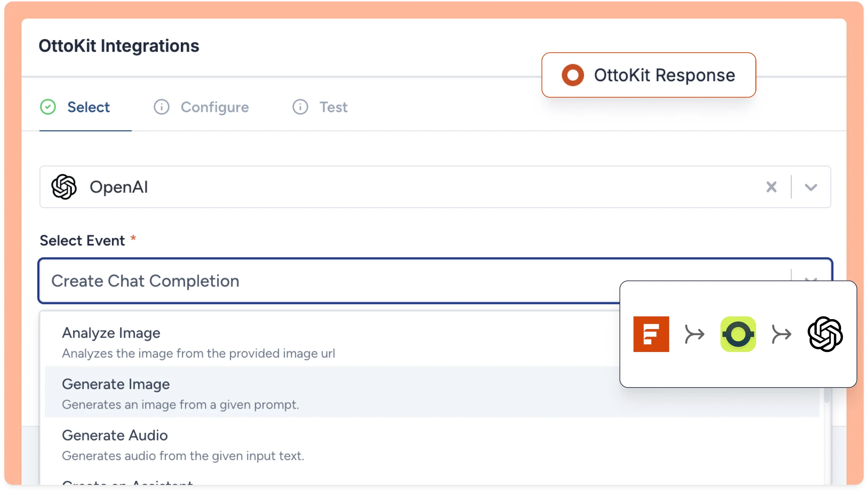Click the info icon beside Test

click(300, 107)
